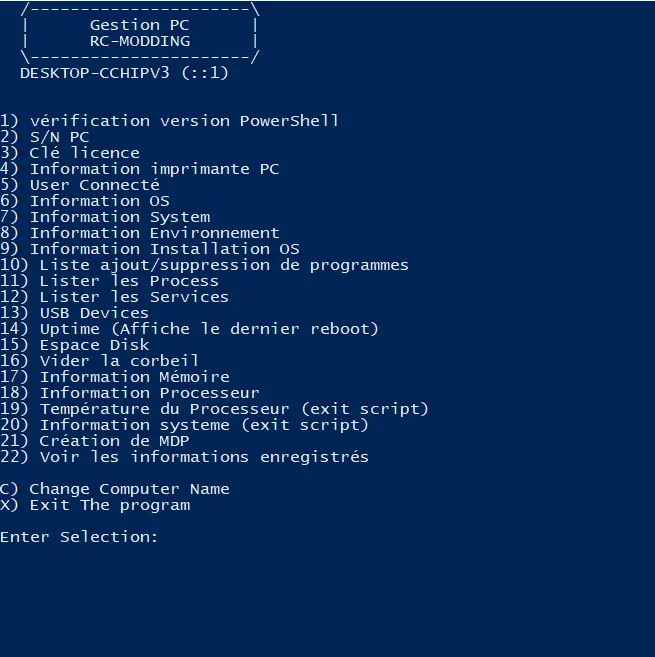Click the USB Devices menu line

coord(74,313)
